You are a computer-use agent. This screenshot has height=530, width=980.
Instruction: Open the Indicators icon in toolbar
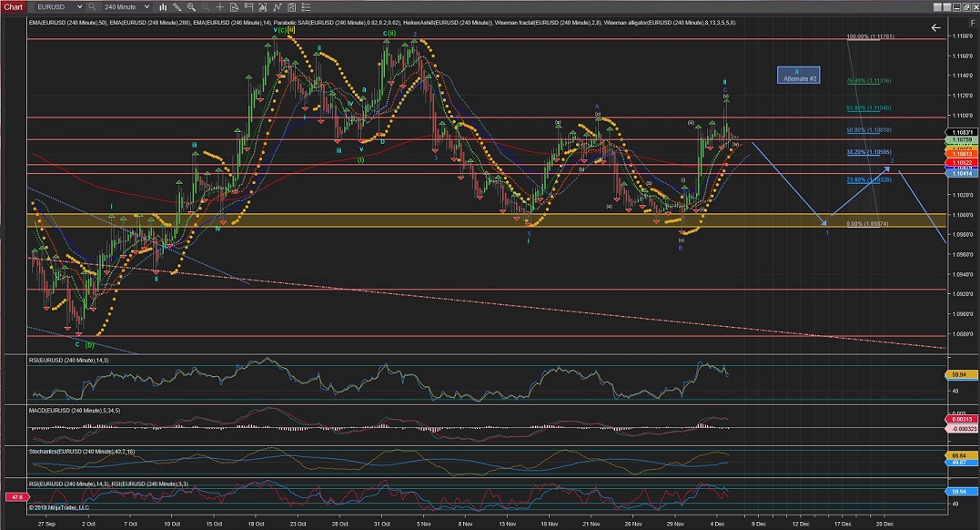262,7
